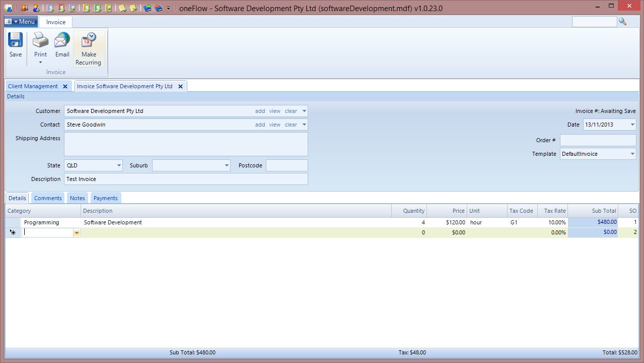Click the red document with plus quick icon
The width and height of the screenshot is (644, 363).
61,8
